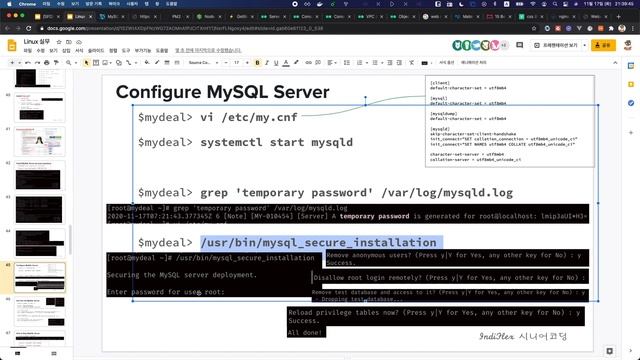The width and height of the screenshot is (640, 360).
Task: Open the Google account avatar
Action: pos(628,45)
